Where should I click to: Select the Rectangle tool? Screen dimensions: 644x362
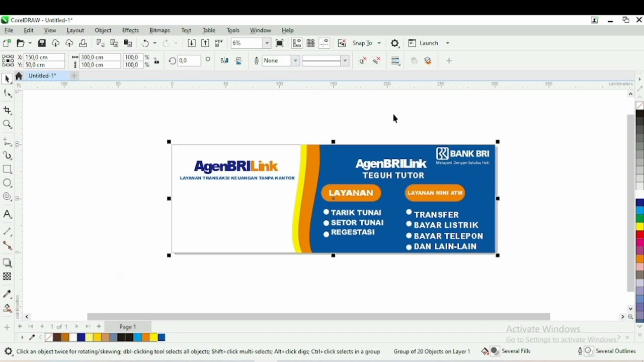pos(7,169)
